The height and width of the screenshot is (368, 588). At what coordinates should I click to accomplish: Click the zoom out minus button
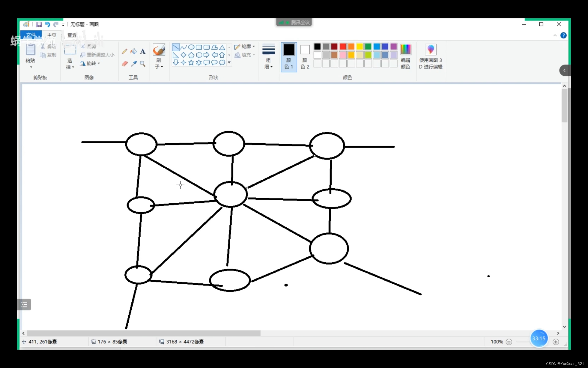point(509,342)
